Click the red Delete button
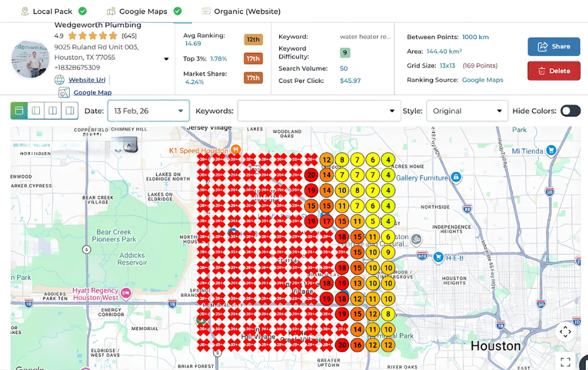The image size is (588, 370). click(554, 71)
